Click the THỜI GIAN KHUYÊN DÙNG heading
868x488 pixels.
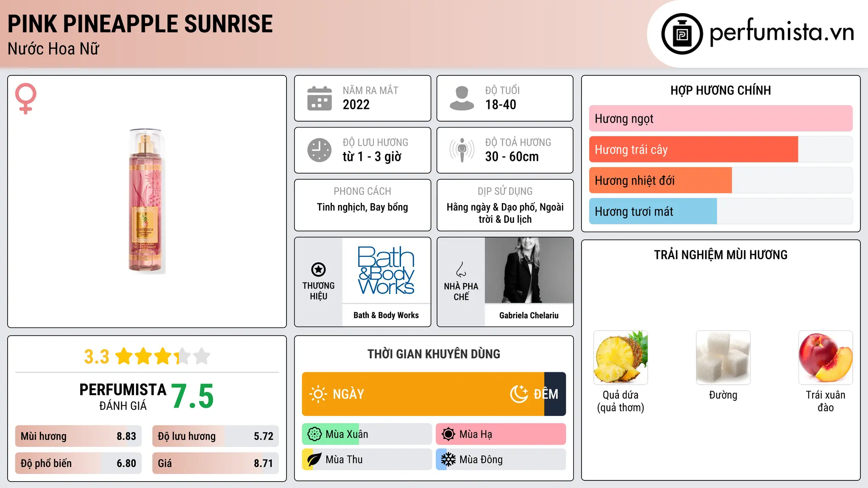[x=434, y=354]
